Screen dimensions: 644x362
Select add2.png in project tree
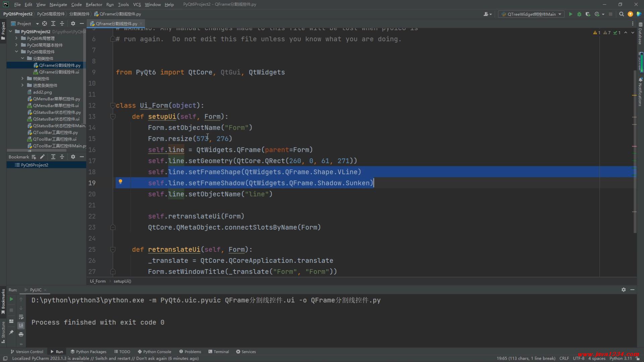40,92
